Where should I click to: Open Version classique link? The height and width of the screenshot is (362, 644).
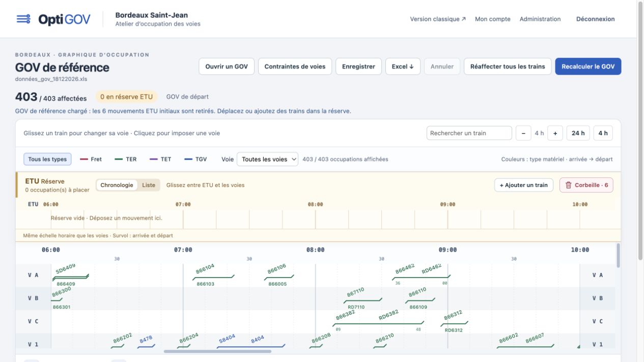pos(438,19)
